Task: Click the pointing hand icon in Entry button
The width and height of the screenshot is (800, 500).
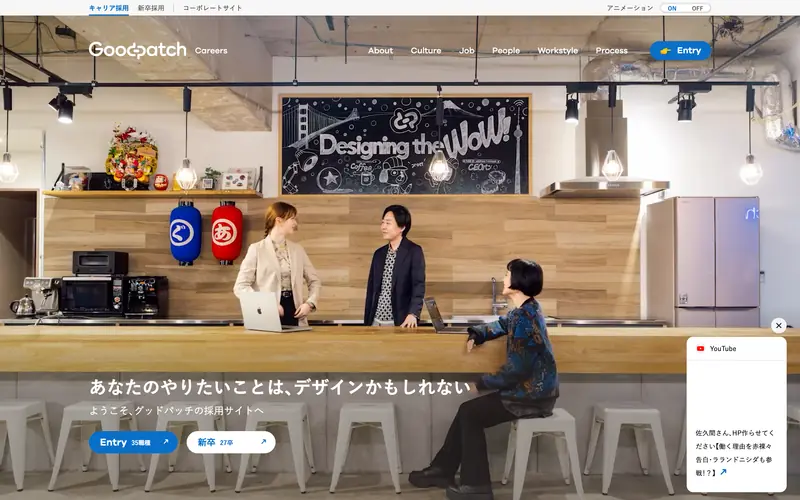Action: [665, 51]
